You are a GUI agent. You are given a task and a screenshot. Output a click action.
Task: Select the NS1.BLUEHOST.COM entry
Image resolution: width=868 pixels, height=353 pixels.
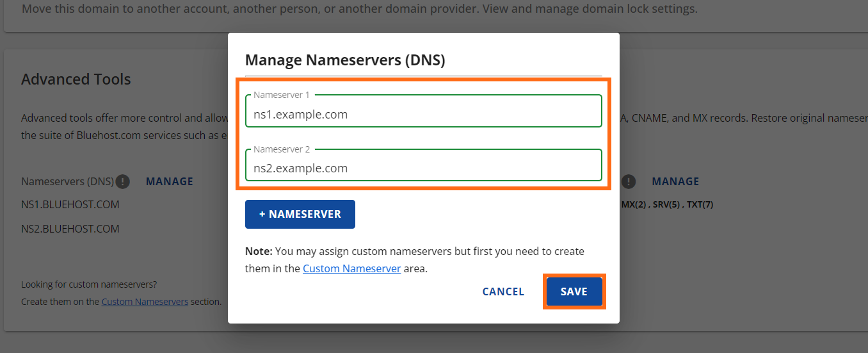tap(70, 204)
